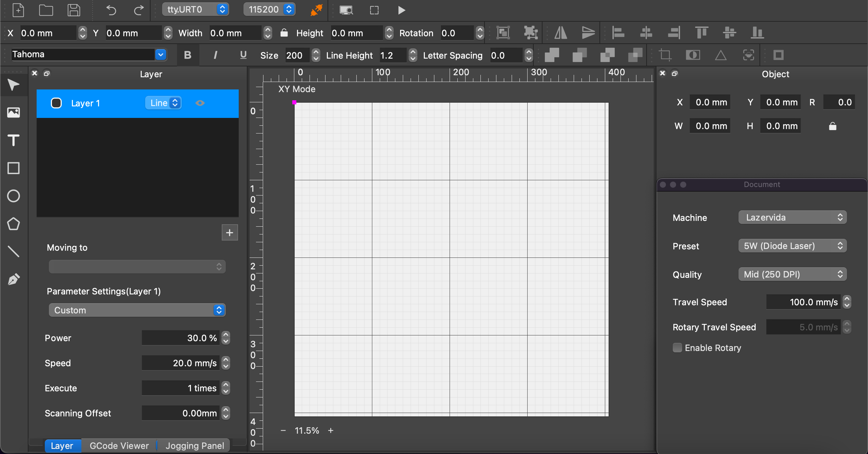This screenshot has height=454, width=868.
Task: Open the Tahoma font dropdown
Action: click(89, 55)
